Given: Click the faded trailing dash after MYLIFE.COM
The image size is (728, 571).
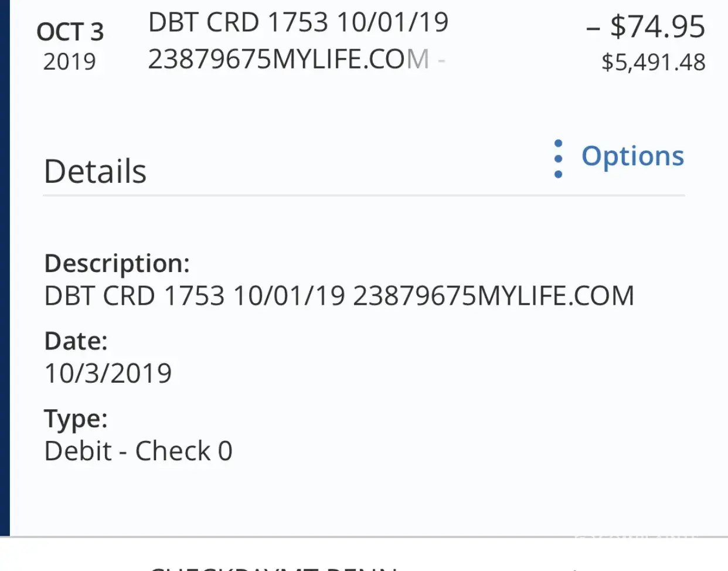Looking at the screenshot, I should coord(441,60).
